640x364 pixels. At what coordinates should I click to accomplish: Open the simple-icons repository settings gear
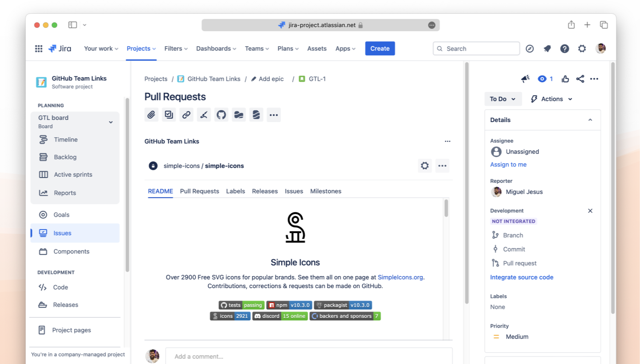click(x=425, y=166)
